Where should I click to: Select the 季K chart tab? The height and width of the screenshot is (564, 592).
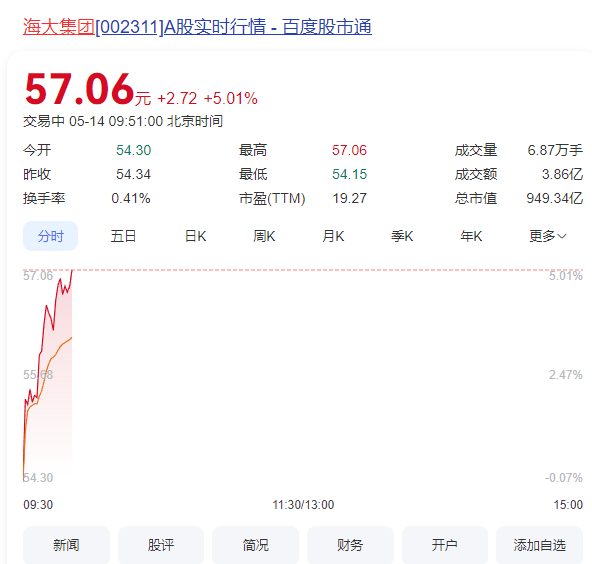(x=402, y=236)
